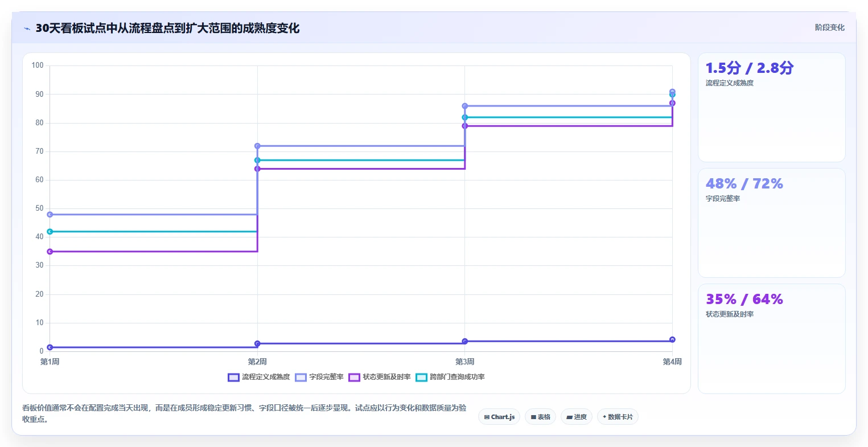This screenshot has height=447, width=868.
Task: Click the 30天看板试点 chart title
Action: tap(167, 28)
